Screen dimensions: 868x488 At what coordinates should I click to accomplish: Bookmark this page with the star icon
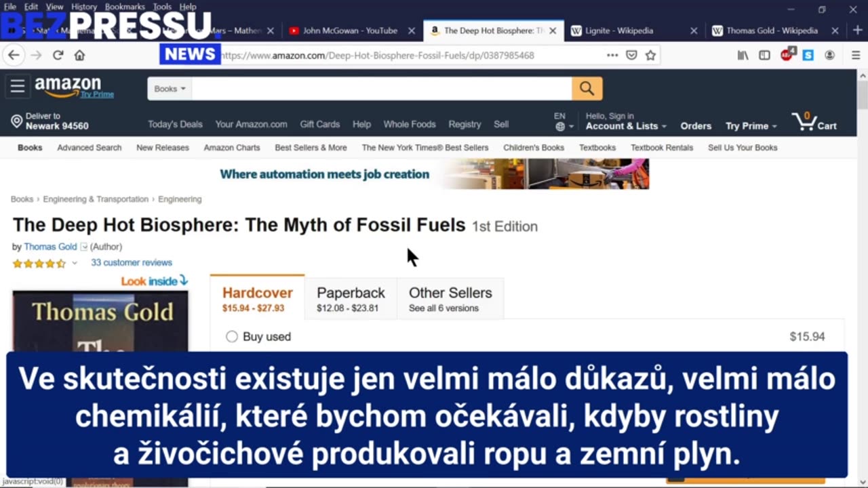pyautogui.click(x=650, y=56)
